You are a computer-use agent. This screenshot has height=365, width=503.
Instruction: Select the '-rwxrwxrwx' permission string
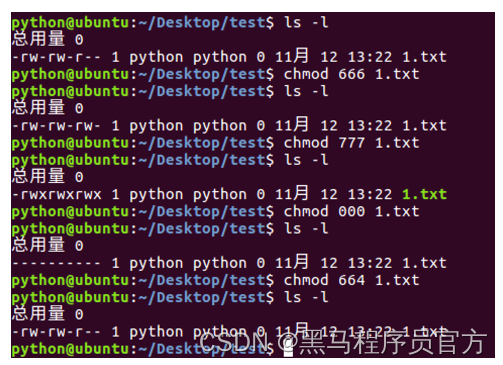pos(56,194)
